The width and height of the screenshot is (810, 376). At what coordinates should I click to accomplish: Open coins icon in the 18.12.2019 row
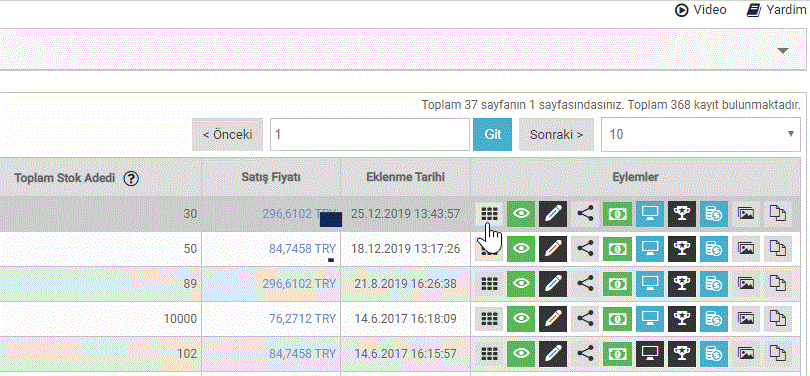click(x=714, y=248)
